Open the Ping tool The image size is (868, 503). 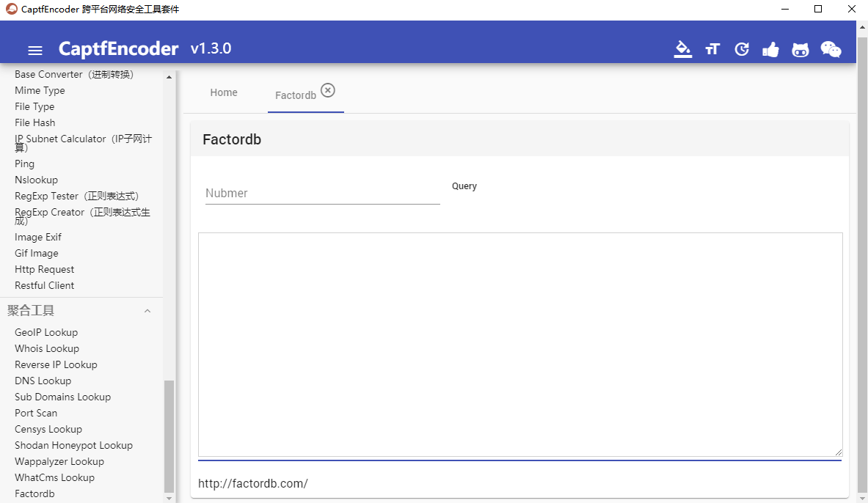(x=24, y=164)
